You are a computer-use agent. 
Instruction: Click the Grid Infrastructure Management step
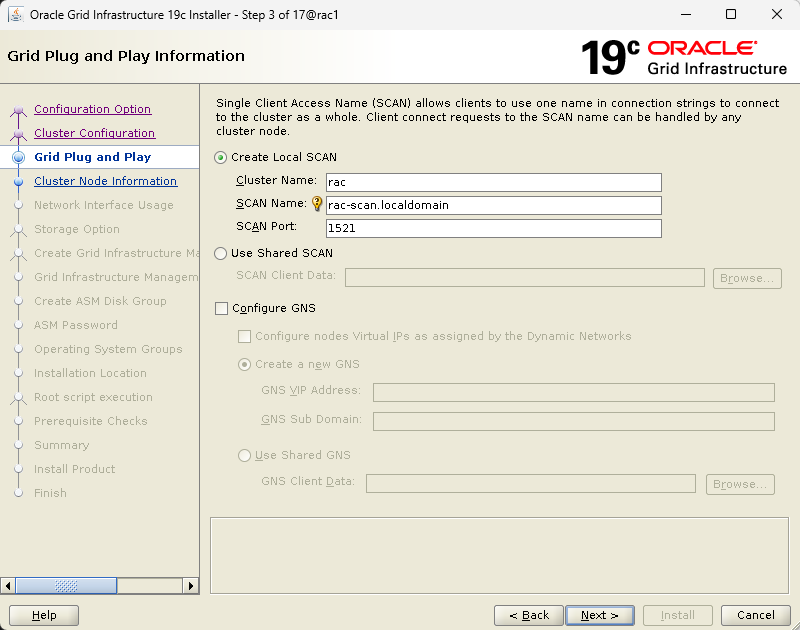pyautogui.click(x=116, y=277)
